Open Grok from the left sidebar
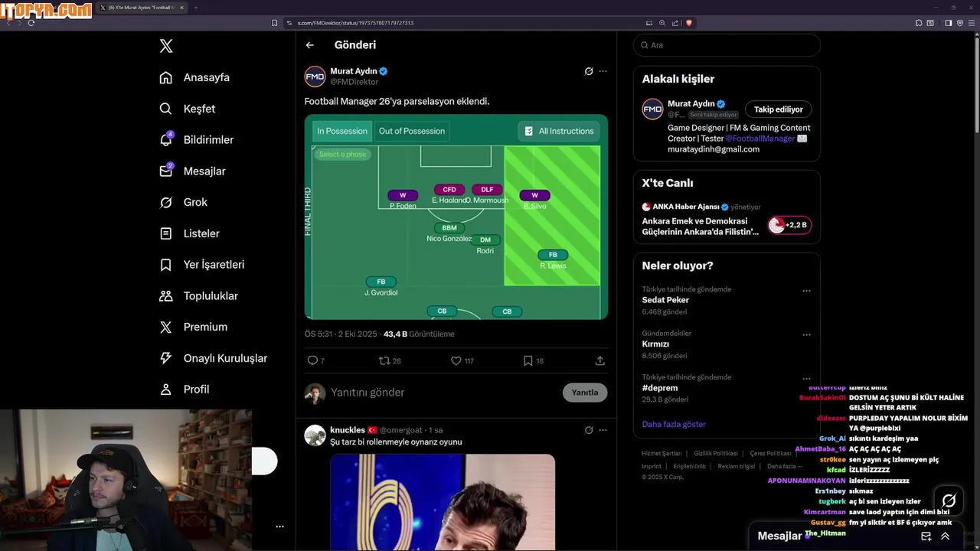 (184, 202)
